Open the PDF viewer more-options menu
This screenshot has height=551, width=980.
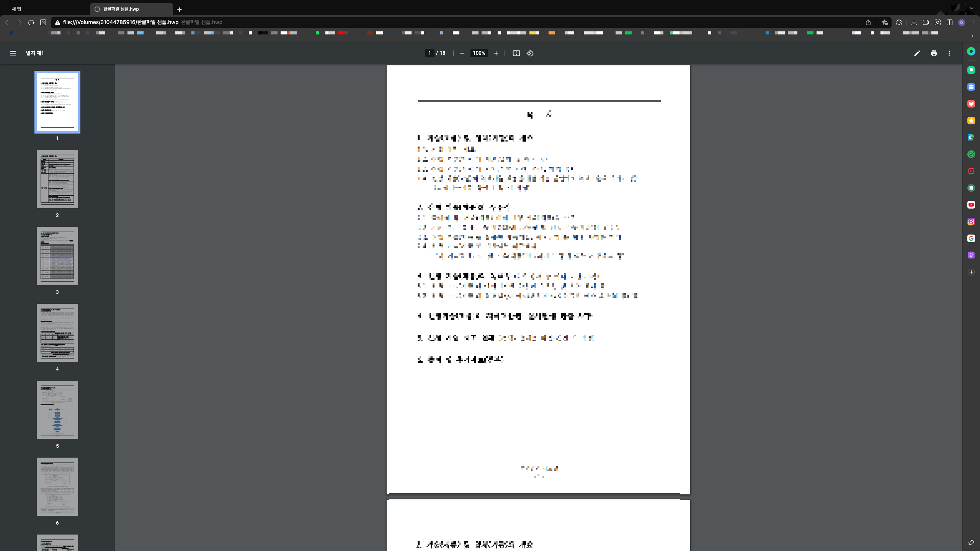(949, 53)
